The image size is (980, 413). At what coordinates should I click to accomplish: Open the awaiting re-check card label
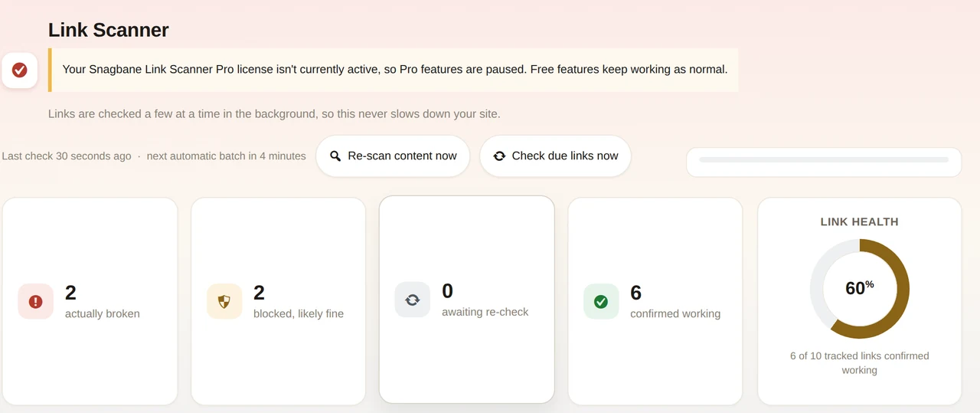click(485, 312)
